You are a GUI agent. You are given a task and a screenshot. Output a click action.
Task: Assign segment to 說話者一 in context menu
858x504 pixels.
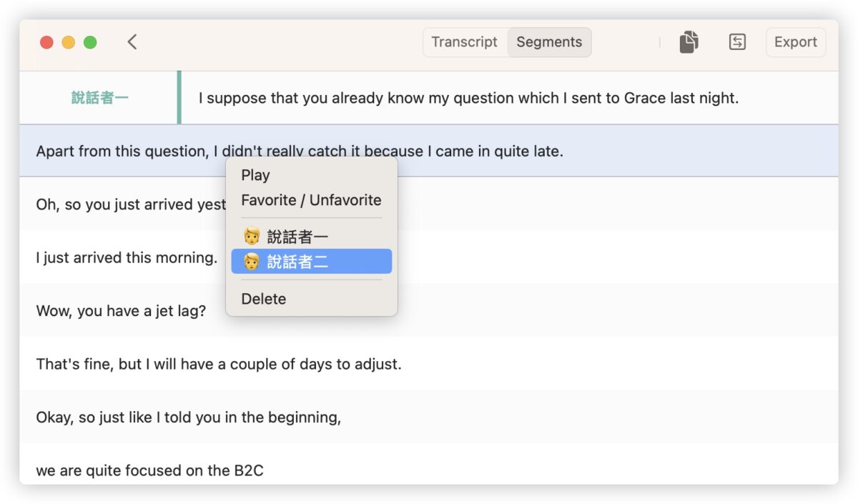pyautogui.click(x=311, y=237)
